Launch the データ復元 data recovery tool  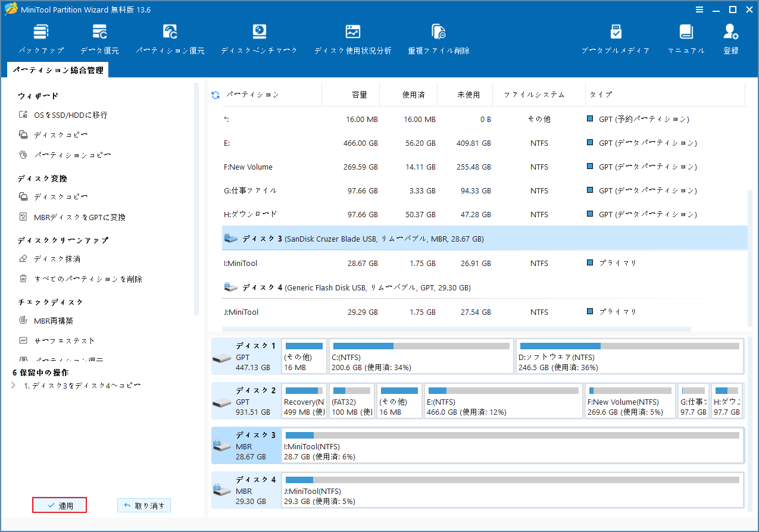pyautogui.click(x=99, y=37)
